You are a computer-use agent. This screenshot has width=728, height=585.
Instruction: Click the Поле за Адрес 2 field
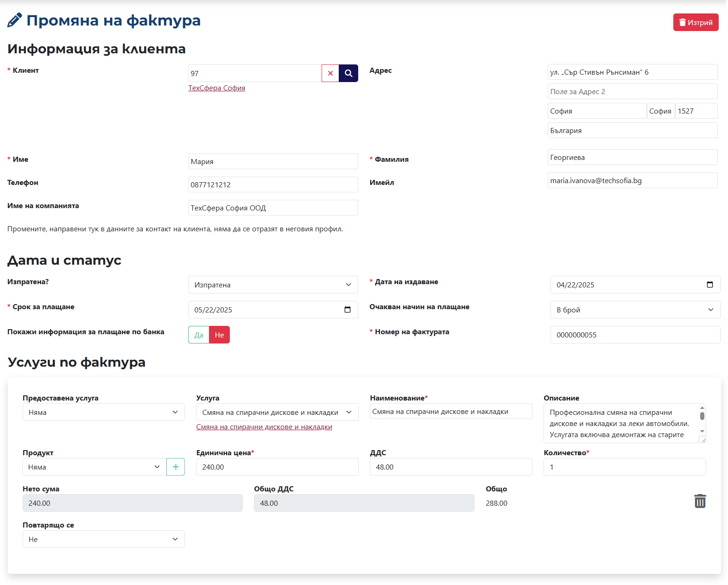[633, 91]
